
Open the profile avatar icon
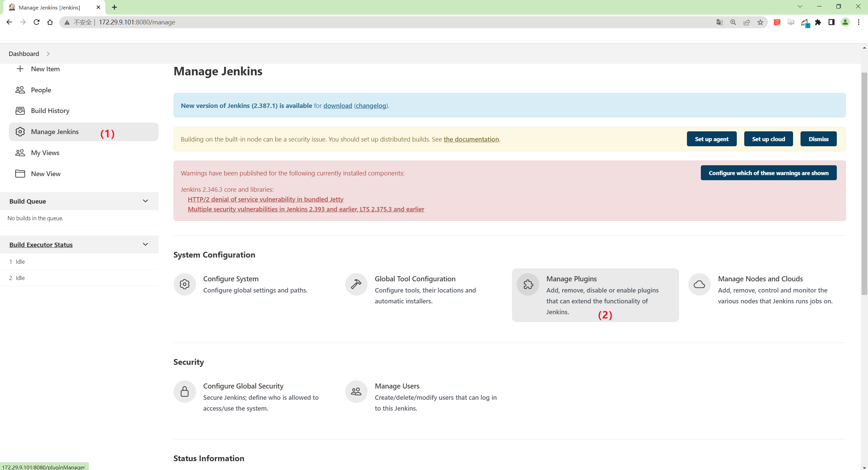[845, 22]
